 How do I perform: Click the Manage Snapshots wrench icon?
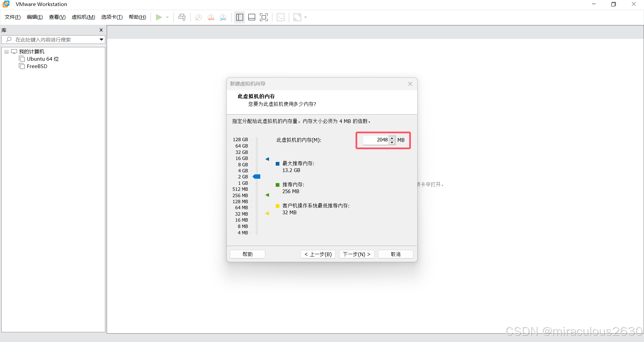[x=223, y=17]
